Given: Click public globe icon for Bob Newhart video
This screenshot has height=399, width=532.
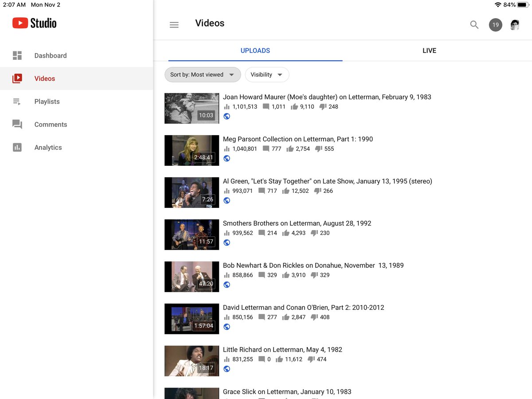Looking at the screenshot, I should 227,285.
